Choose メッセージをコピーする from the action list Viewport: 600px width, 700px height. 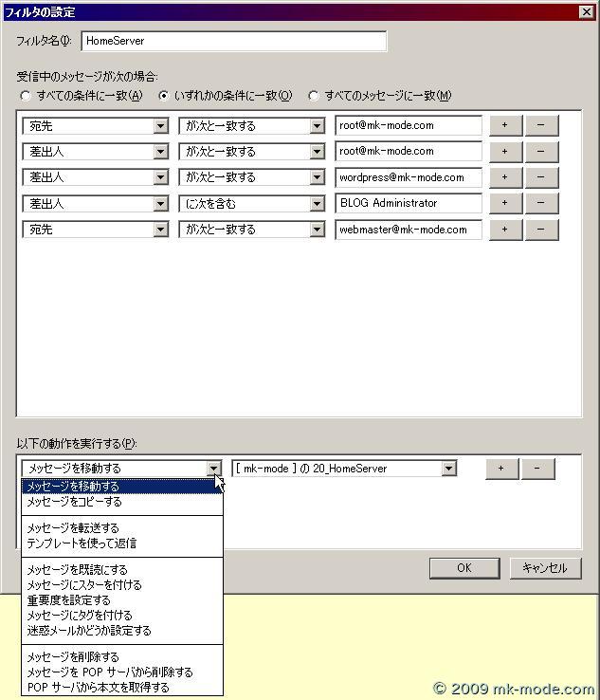[74, 502]
